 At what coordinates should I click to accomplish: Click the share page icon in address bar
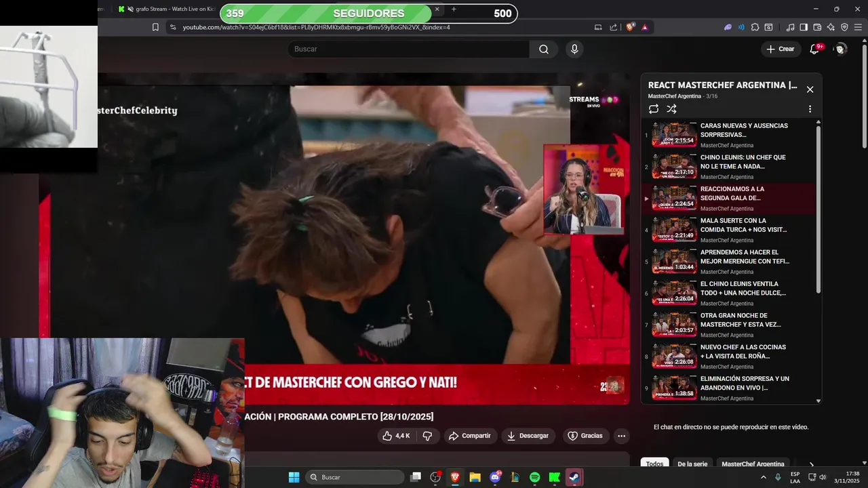(614, 27)
